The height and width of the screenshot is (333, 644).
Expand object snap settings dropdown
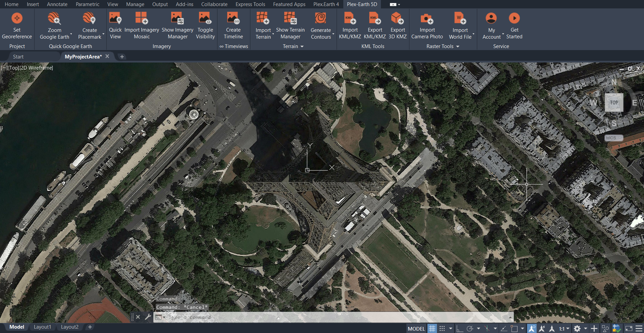[x=523, y=329]
